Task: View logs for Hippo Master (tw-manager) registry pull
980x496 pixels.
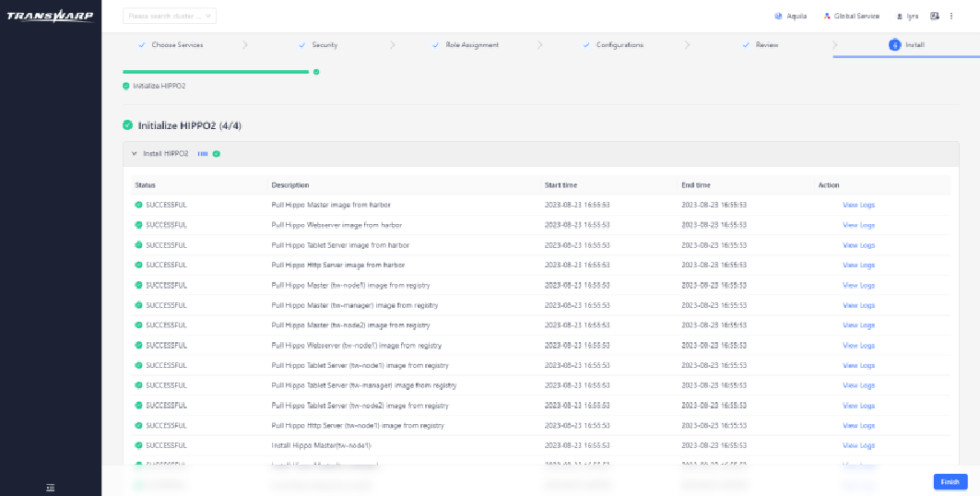Action: (x=858, y=305)
